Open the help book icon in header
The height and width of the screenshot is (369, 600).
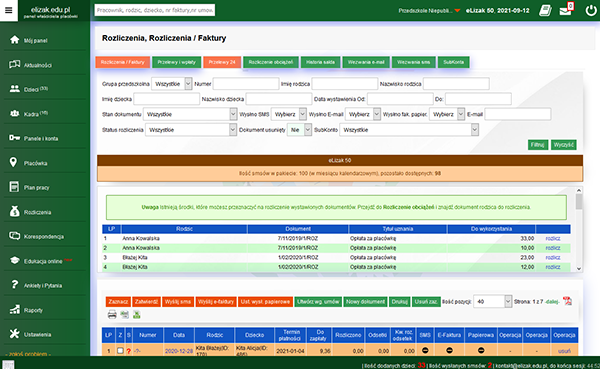pos(545,11)
